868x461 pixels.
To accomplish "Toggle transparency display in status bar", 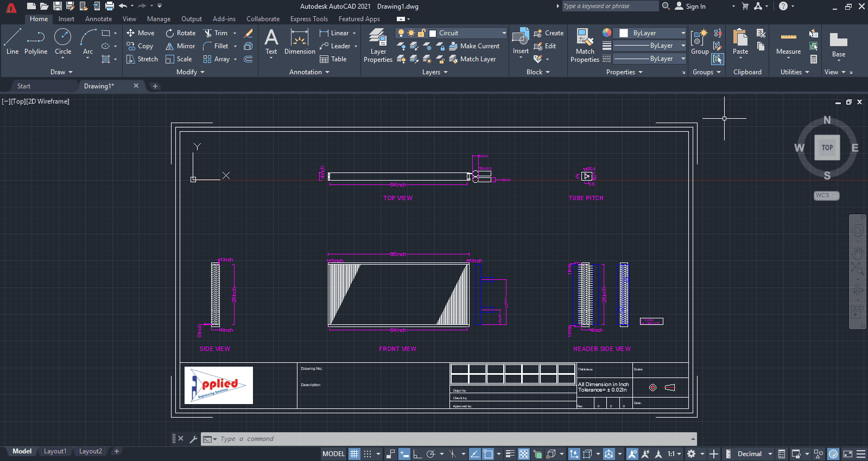I will [x=524, y=454].
